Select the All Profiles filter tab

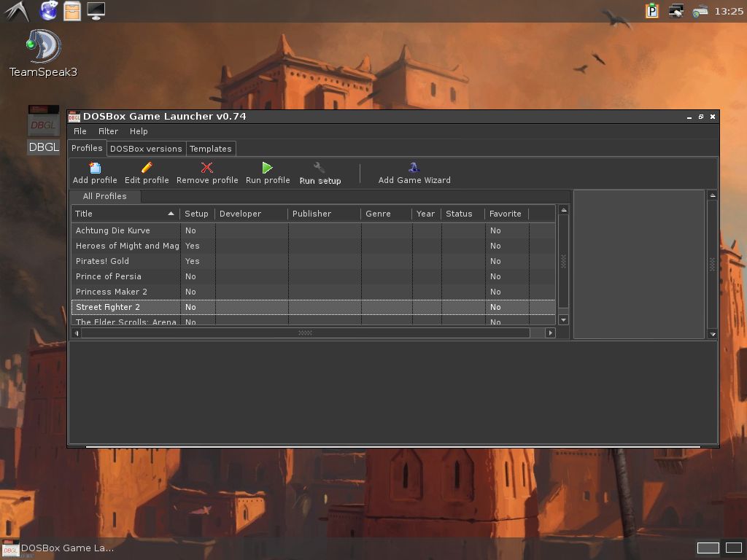coord(105,196)
